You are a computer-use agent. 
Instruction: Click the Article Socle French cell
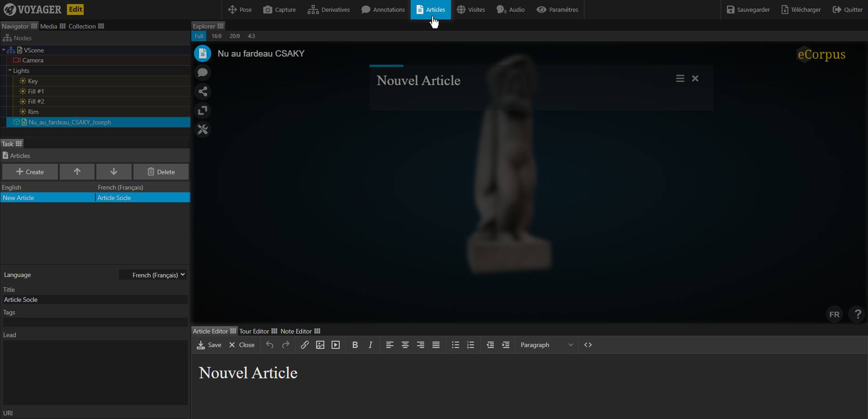142,198
